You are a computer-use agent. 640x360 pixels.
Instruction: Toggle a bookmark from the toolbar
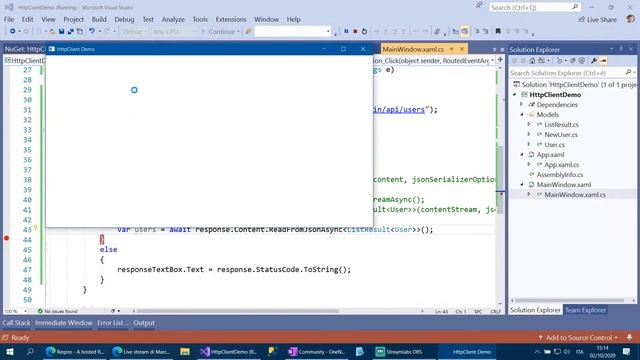tap(498, 31)
